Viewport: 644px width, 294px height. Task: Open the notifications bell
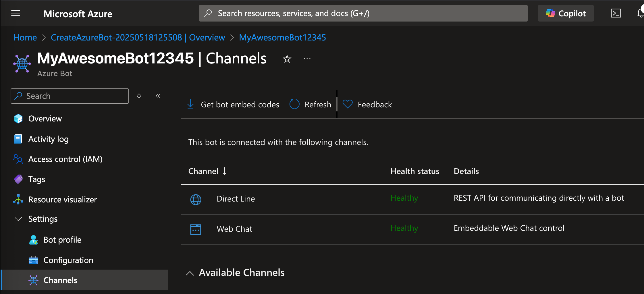coord(640,13)
